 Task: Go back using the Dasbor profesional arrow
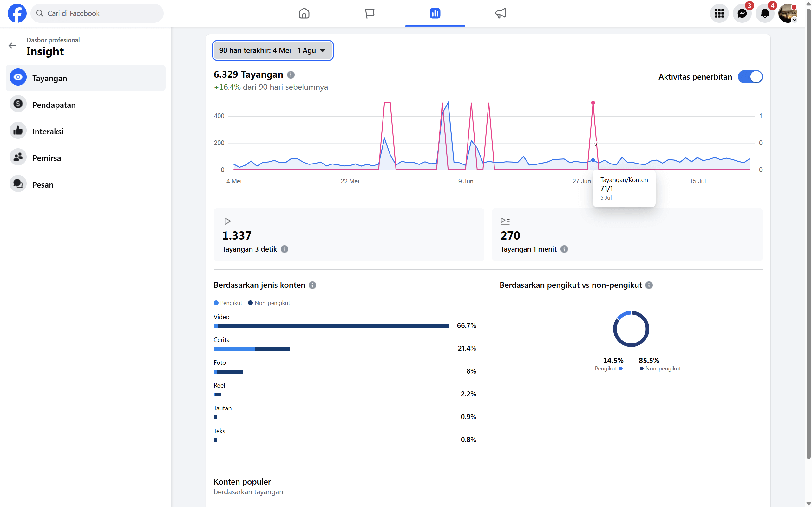click(x=12, y=46)
